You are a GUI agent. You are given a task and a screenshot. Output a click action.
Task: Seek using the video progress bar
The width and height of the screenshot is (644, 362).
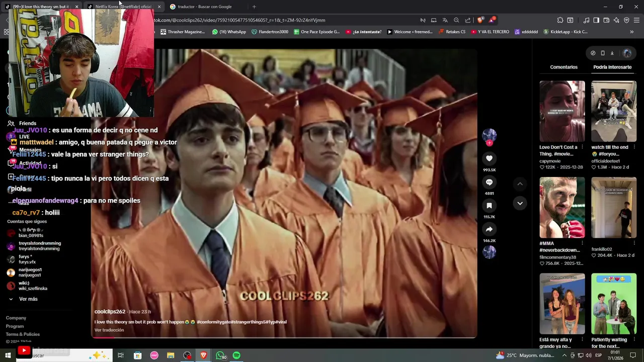point(284,337)
